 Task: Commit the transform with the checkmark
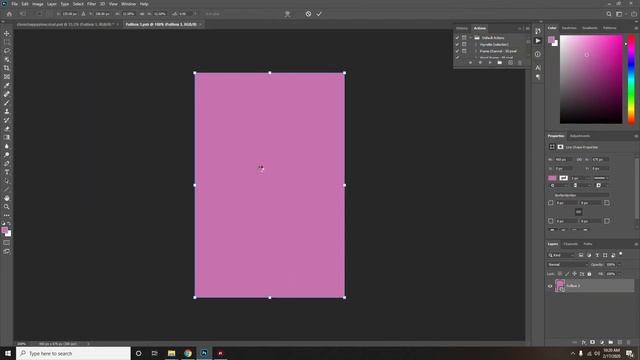(319, 14)
